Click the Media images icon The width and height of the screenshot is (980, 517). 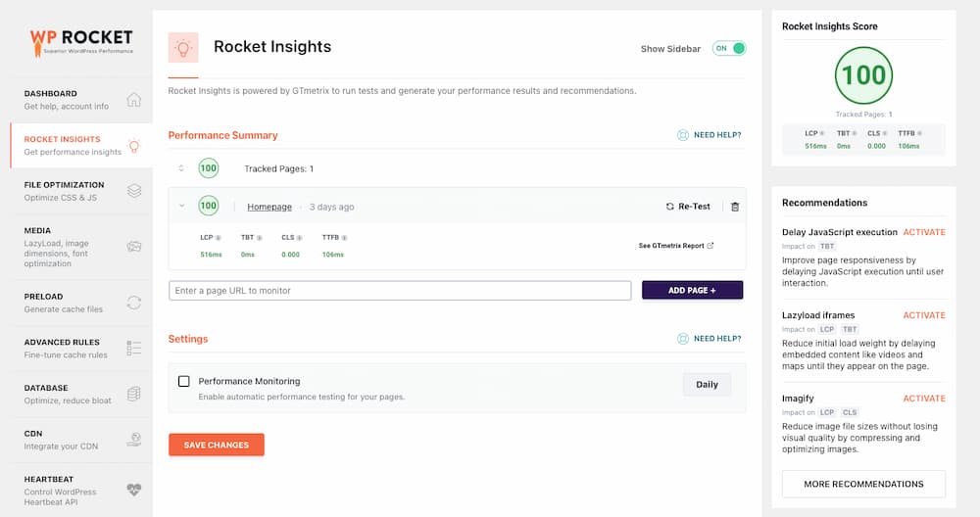tap(133, 246)
